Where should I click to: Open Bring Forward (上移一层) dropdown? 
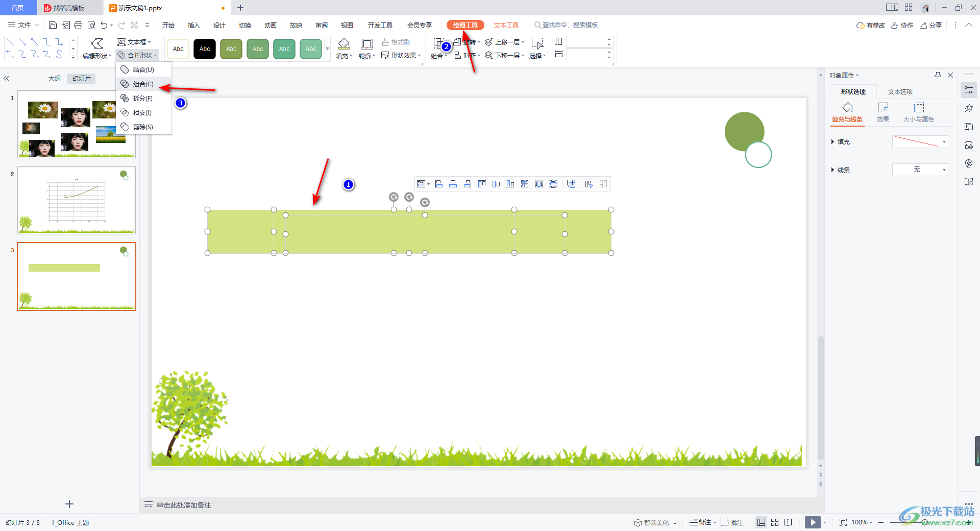point(505,42)
